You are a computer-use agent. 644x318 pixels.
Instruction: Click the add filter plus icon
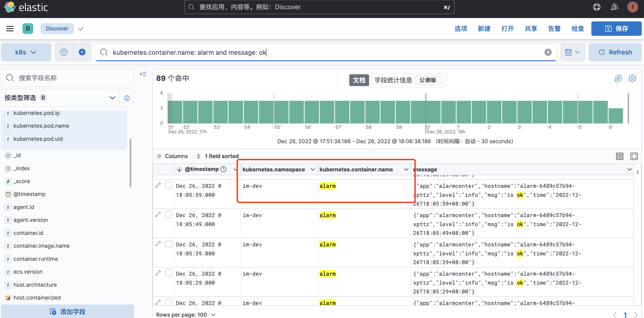(82, 52)
